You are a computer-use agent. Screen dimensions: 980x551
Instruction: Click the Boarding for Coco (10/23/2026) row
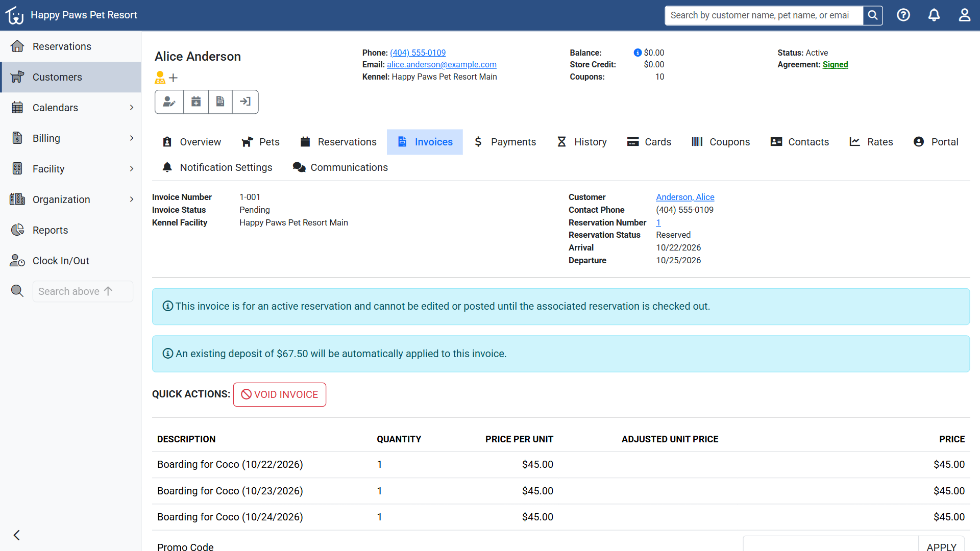point(561,491)
